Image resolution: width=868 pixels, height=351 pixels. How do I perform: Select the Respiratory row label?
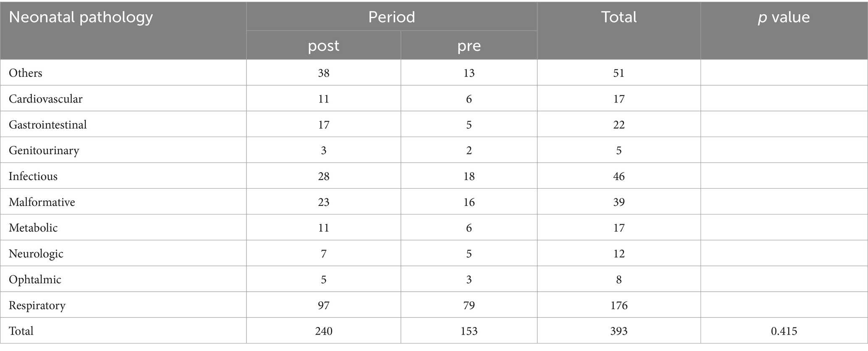click(37, 305)
